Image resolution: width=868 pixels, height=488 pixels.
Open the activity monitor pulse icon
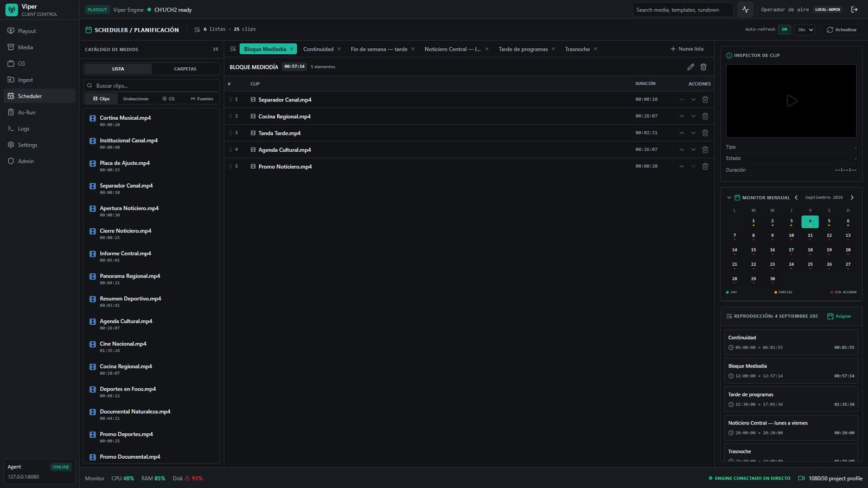click(745, 9)
